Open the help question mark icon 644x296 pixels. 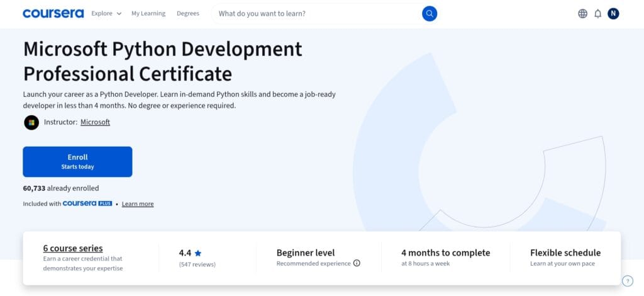pyautogui.click(x=628, y=281)
